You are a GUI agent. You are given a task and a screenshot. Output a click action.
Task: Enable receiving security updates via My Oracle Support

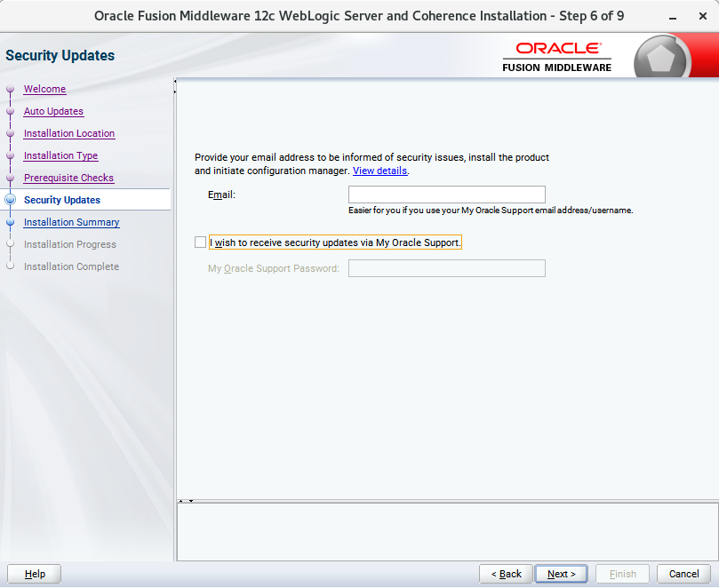[200, 242]
